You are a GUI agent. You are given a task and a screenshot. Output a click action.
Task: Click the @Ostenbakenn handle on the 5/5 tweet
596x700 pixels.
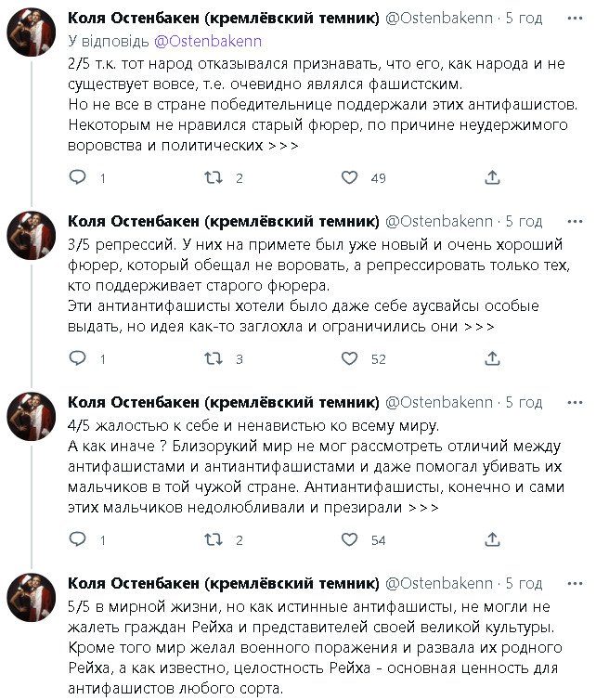coord(439,583)
